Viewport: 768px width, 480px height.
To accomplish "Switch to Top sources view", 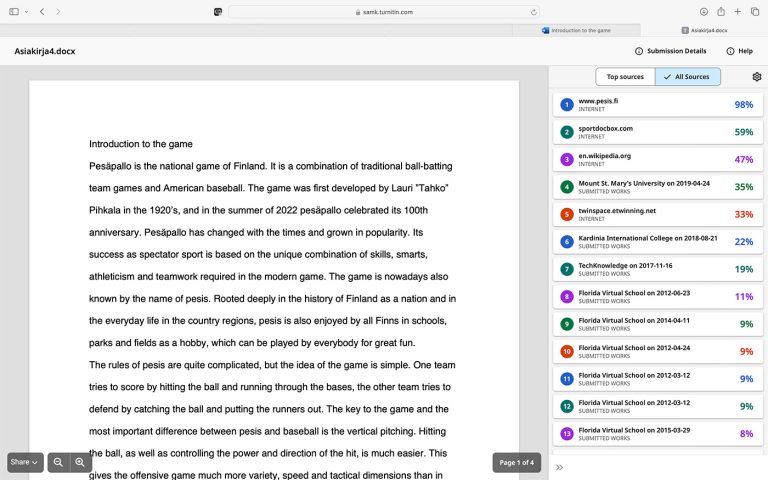I will (x=625, y=77).
